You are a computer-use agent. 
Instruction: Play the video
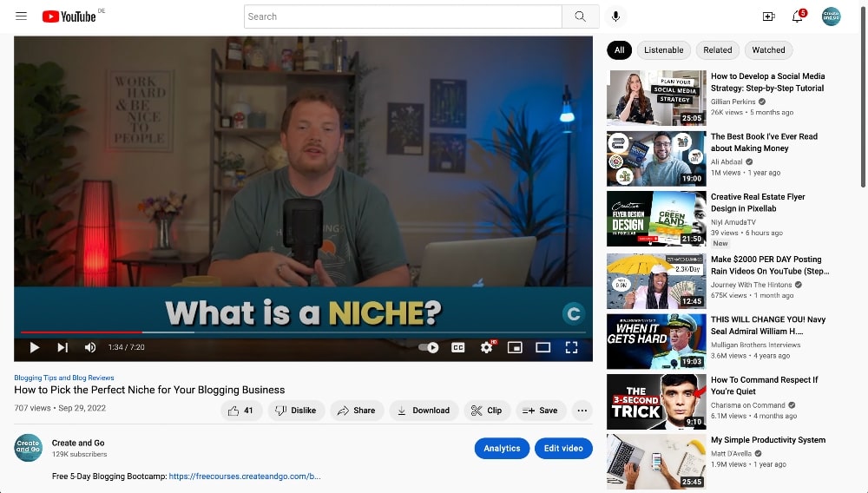tap(35, 347)
